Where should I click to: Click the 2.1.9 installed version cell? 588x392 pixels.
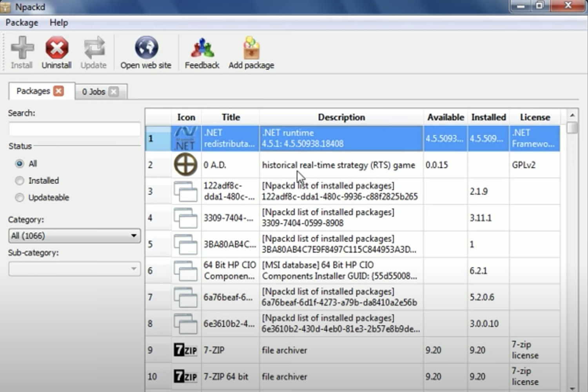[x=488, y=191]
